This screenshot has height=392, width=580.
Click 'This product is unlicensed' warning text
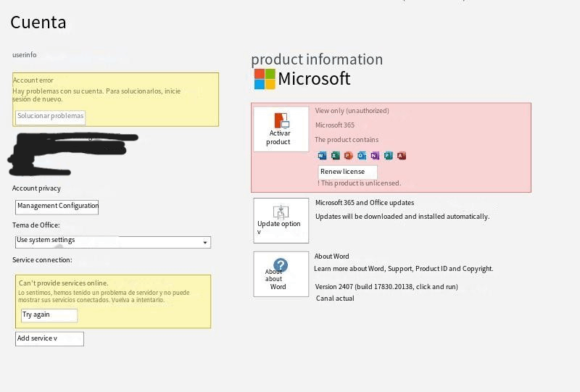(359, 183)
